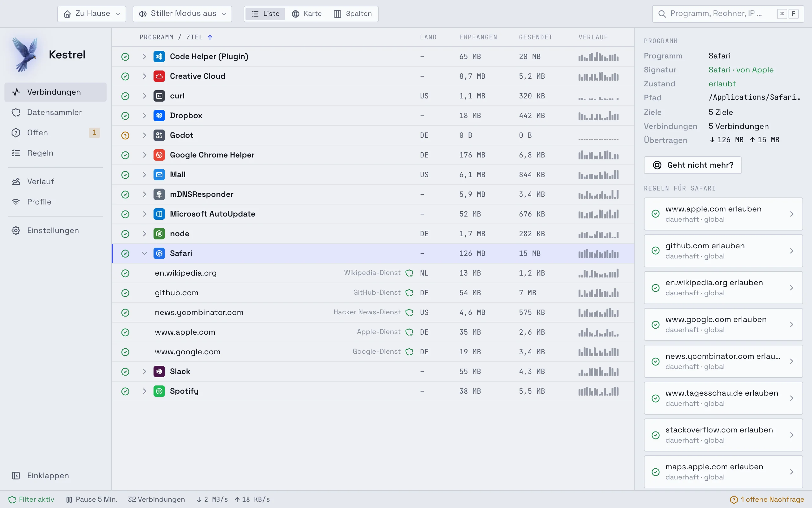Viewport: 812px width, 508px height.
Task: Click the Microsoft AutoUpdate icon
Action: tap(159, 214)
